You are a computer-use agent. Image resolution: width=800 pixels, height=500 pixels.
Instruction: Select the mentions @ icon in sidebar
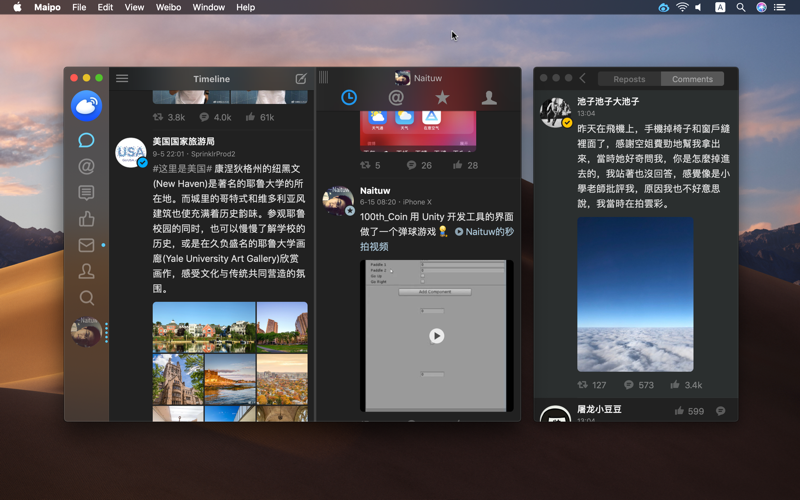tap(86, 166)
